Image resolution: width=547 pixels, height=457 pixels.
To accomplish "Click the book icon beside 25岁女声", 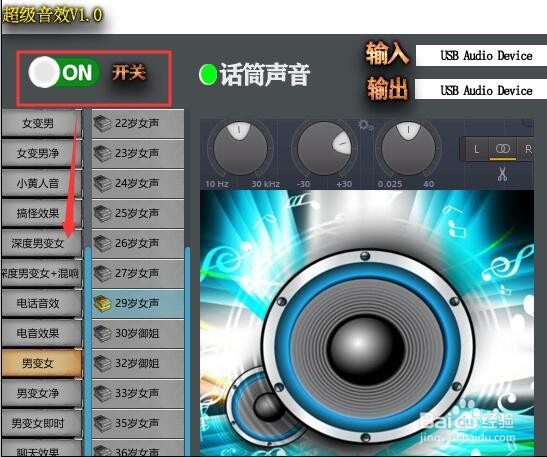I will pyautogui.click(x=103, y=214).
